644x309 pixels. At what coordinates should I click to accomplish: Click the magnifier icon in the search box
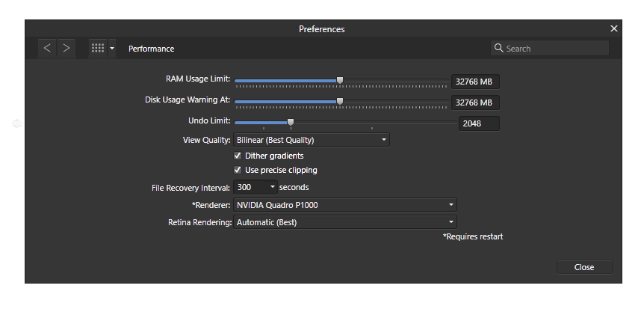498,48
